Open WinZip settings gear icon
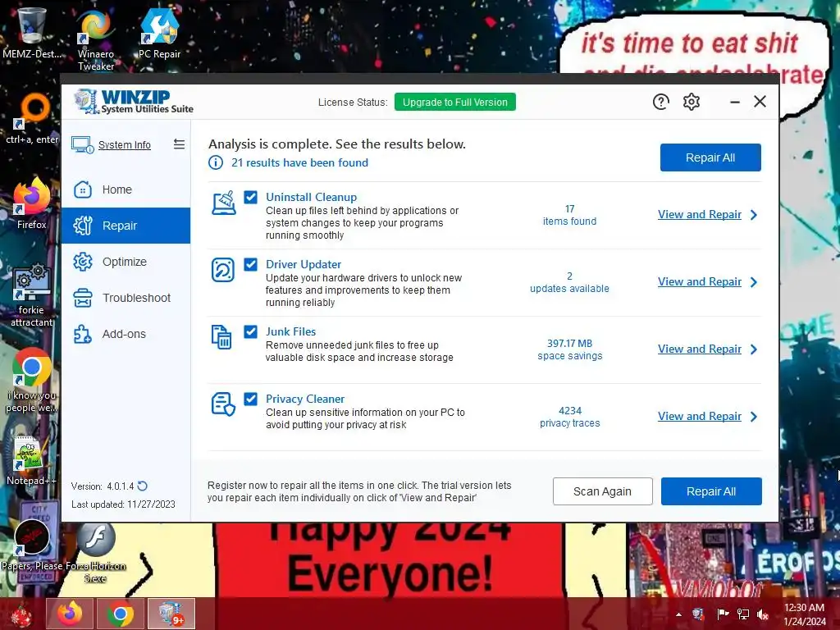840x630 pixels. (x=691, y=102)
